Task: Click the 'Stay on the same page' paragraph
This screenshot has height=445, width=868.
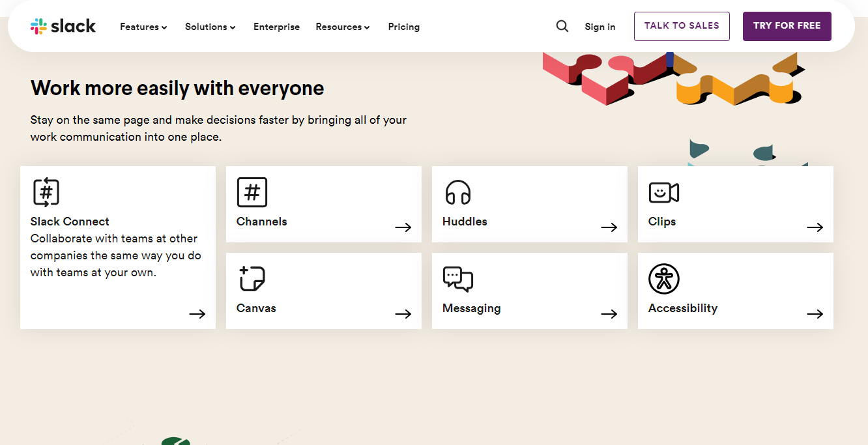Action: 218,128
